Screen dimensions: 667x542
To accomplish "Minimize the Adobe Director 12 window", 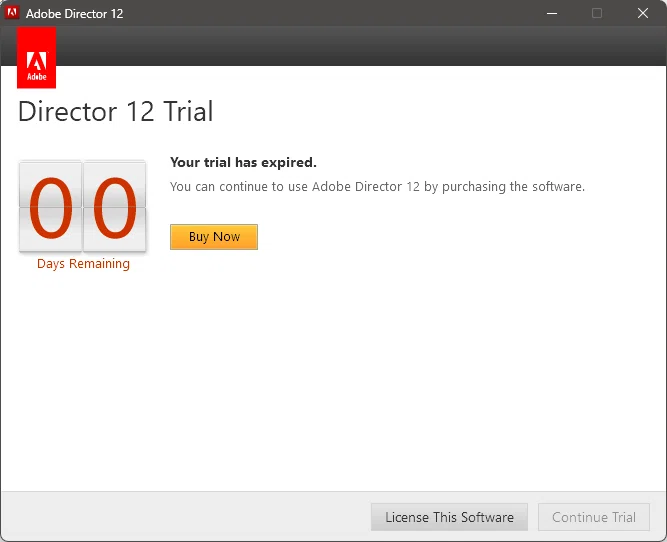I will pos(552,13).
